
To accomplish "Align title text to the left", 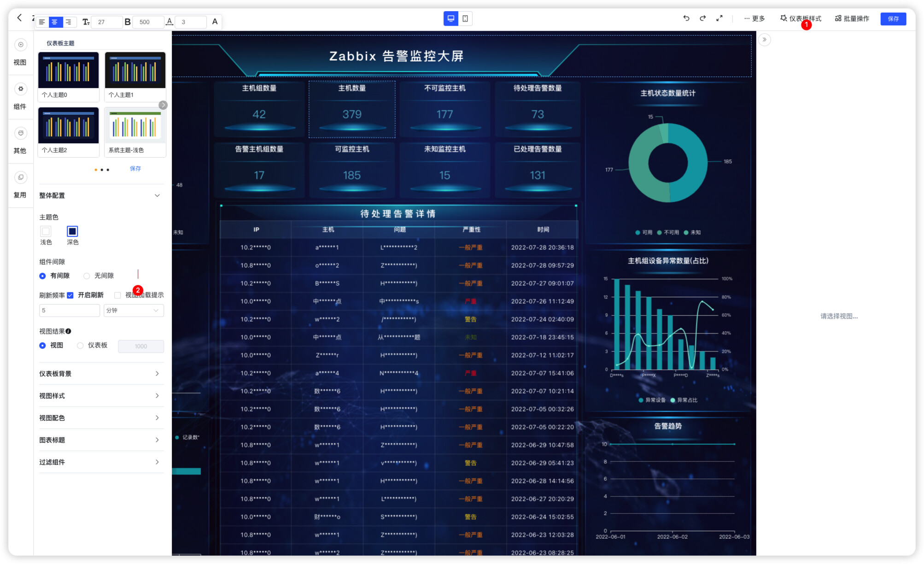I will click(42, 22).
